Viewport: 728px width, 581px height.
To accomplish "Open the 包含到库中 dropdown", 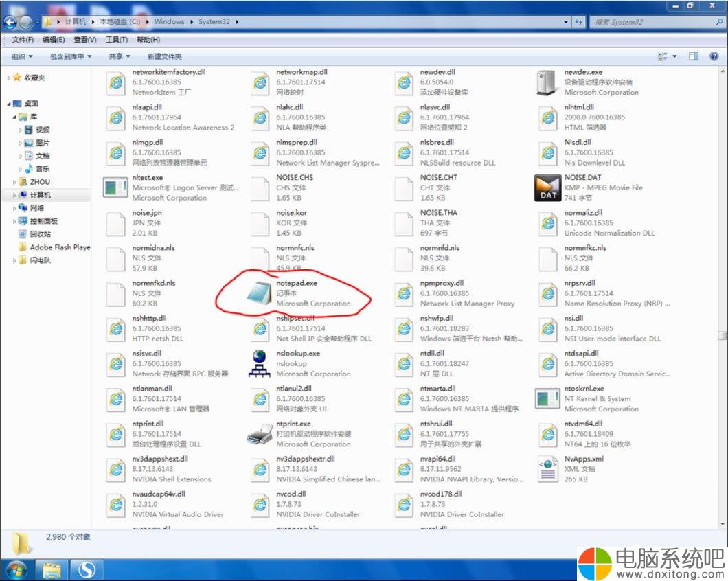I will (x=71, y=57).
